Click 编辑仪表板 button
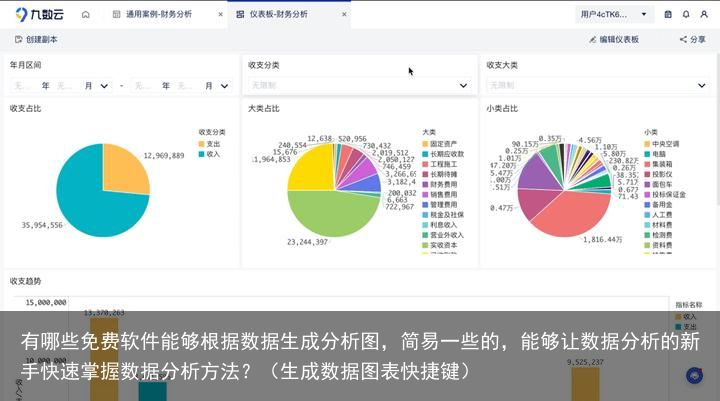Screen dimensions: 720x401 pyautogui.click(x=614, y=40)
